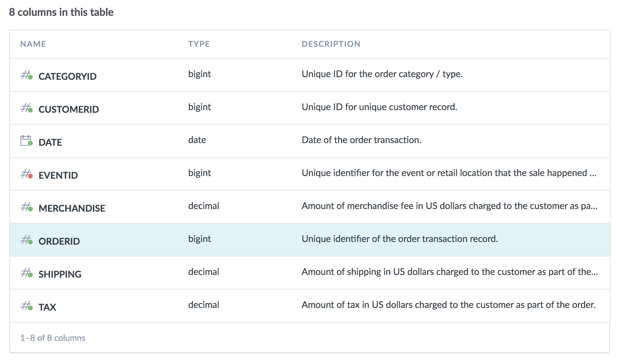This screenshot has width=625, height=364.
Task: Click the date type cell
Action: (197, 140)
